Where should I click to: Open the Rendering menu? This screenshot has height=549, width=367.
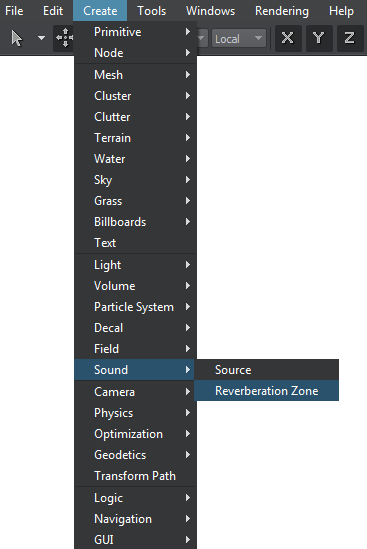[282, 11]
